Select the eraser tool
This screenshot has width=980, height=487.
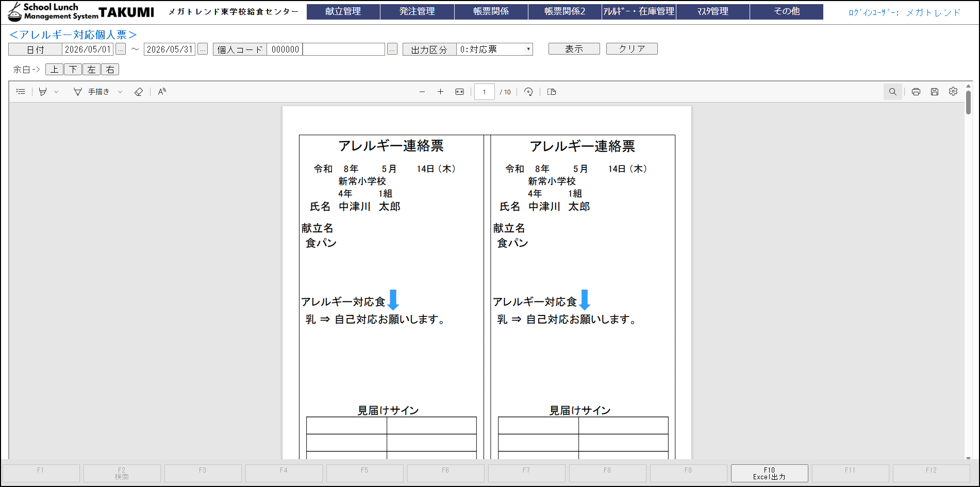click(138, 92)
